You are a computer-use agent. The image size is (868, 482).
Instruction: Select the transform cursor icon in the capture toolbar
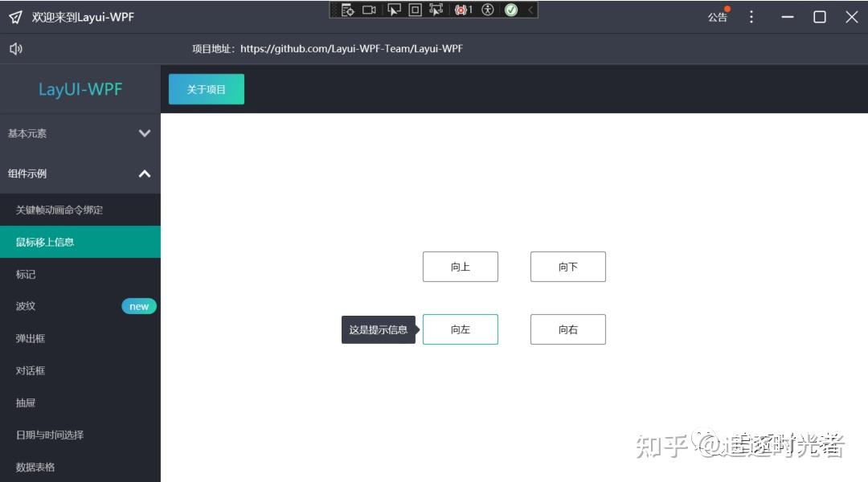437,10
